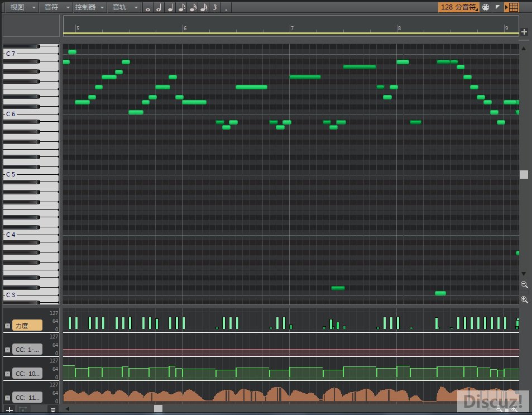Viewport: 532px width, 415px height.
Task: Click measure 8 on time ruler
Action: pyautogui.click(x=399, y=28)
